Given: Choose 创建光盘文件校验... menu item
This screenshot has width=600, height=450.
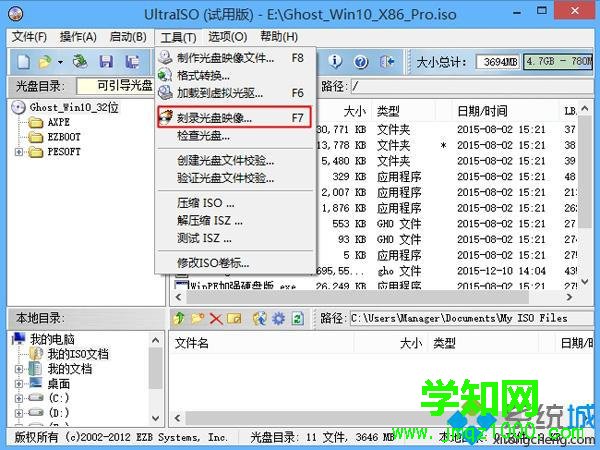Looking at the screenshot, I should point(235,161).
